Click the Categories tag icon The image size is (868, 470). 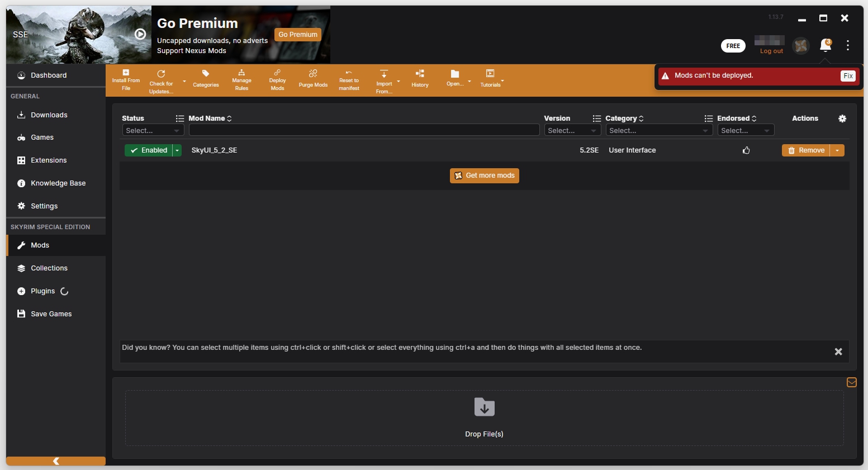coord(206,74)
